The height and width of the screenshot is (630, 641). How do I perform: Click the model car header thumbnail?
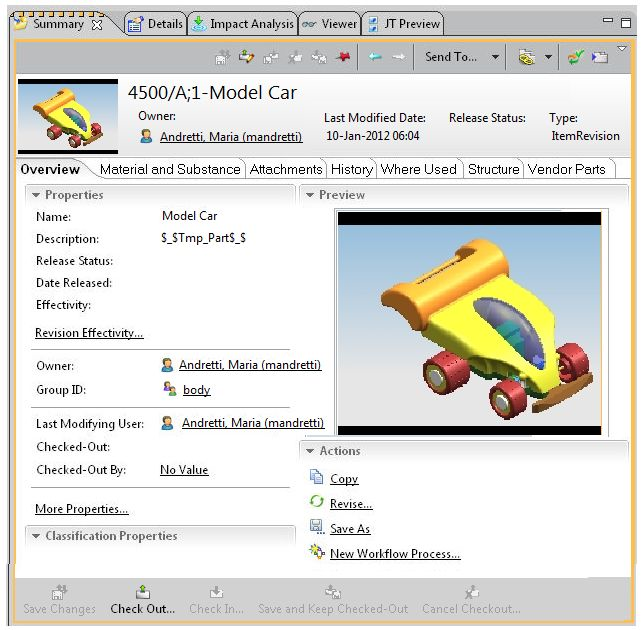point(68,116)
